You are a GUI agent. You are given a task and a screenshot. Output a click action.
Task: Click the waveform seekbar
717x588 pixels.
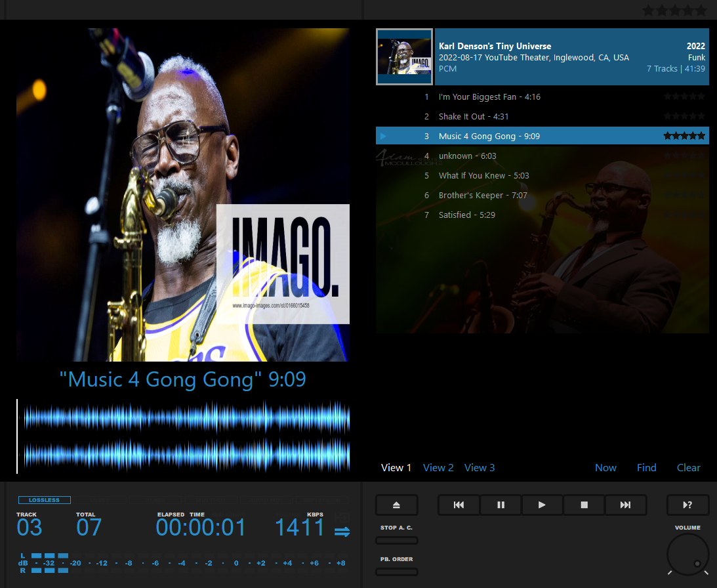click(x=184, y=436)
